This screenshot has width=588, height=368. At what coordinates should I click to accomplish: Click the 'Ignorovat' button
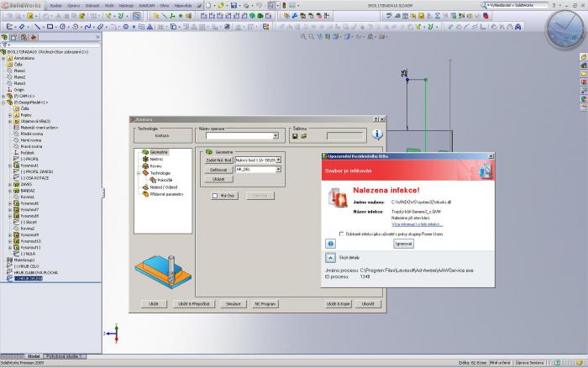click(404, 243)
